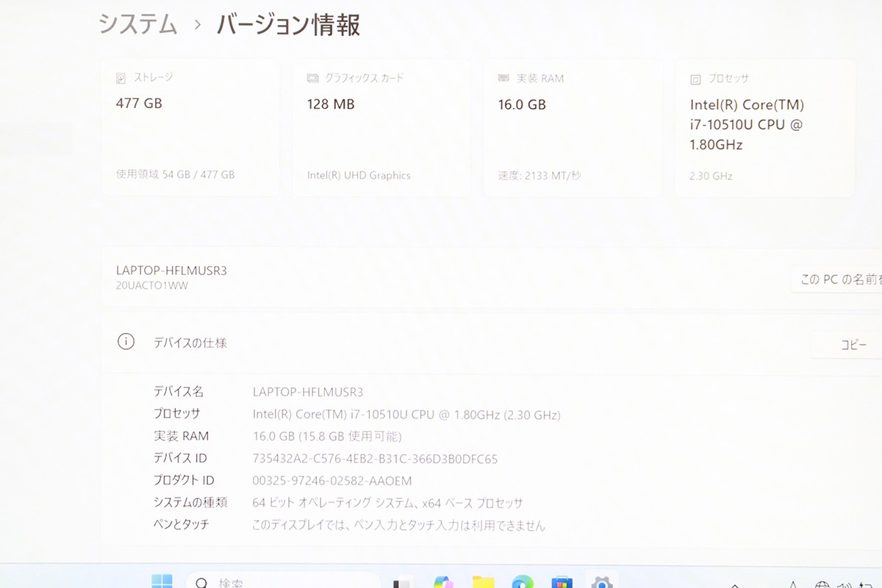Open Copilot from the taskbar
Viewport: 882px width, 588px height.
(443, 581)
